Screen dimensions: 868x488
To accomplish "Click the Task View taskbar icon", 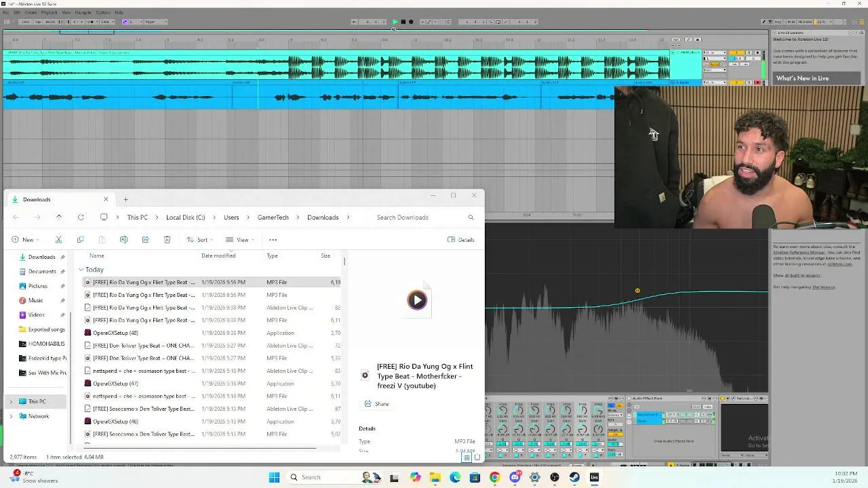I will (394, 477).
